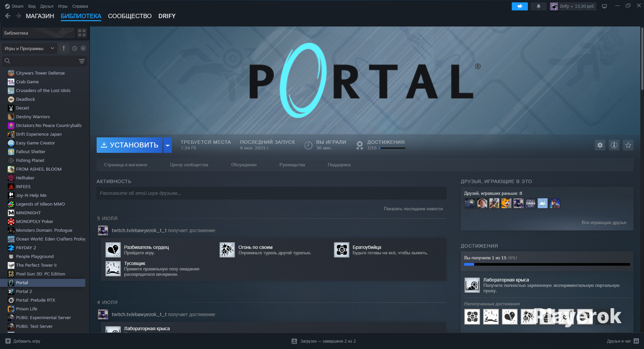Open advanced library filter options icon
Viewport: 644px width, 349px height.
pos(82,61)
